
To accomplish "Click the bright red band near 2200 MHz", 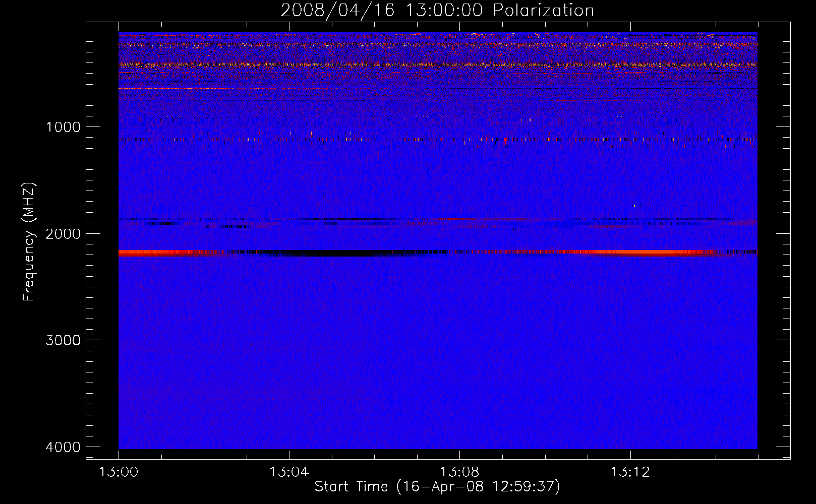I will [x=438, y=253].
